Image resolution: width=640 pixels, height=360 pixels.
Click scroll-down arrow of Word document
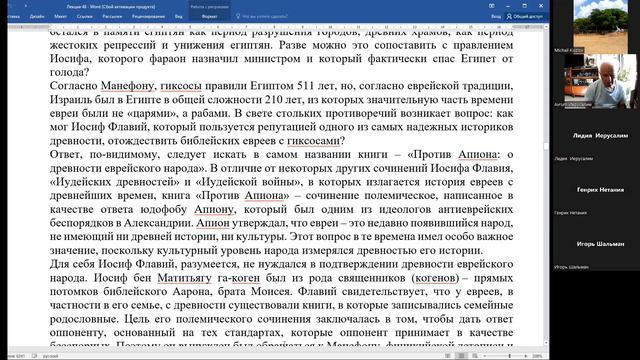pyautogui.click(x=546, y=343)
